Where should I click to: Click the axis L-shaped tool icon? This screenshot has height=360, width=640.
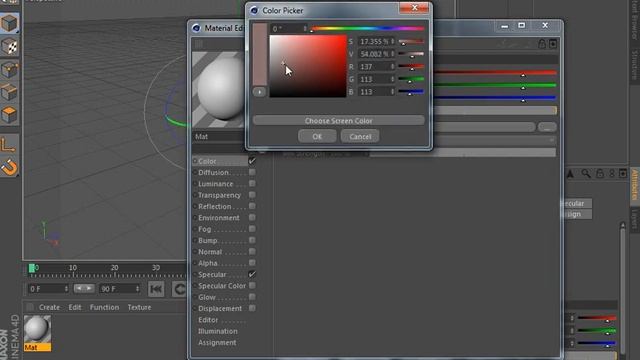tap(9, 144)
